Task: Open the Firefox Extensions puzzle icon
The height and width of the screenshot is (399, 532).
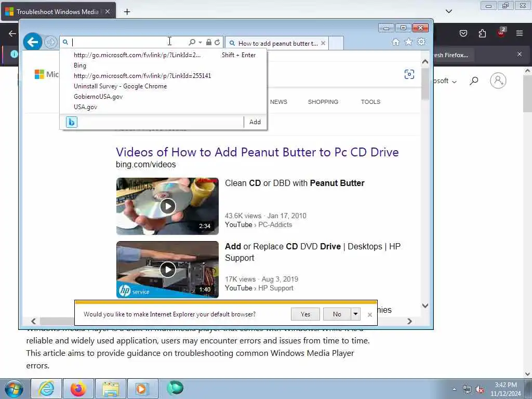Action: click(482, 33)
